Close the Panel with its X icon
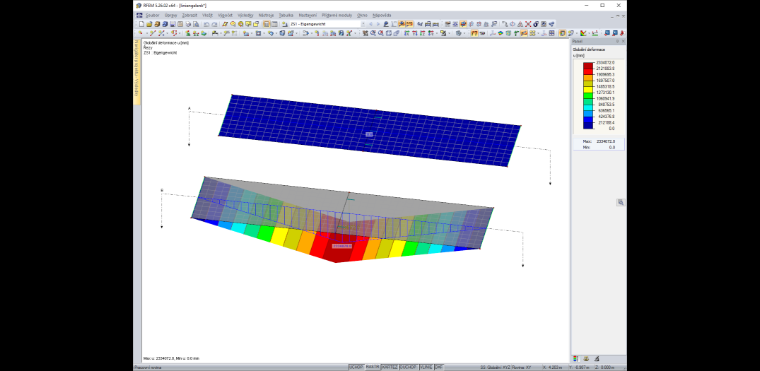This screenshot has width=760, height=371. point(623,41)
